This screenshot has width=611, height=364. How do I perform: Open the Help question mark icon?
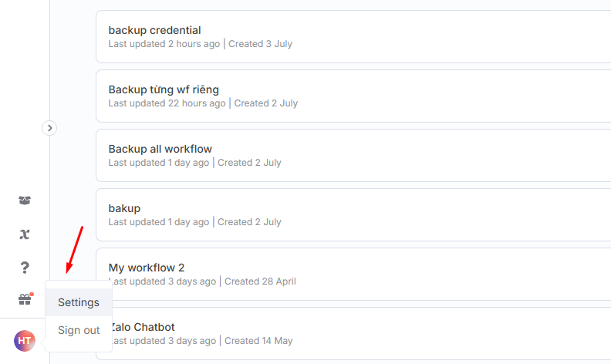click(x=25, y=268)
